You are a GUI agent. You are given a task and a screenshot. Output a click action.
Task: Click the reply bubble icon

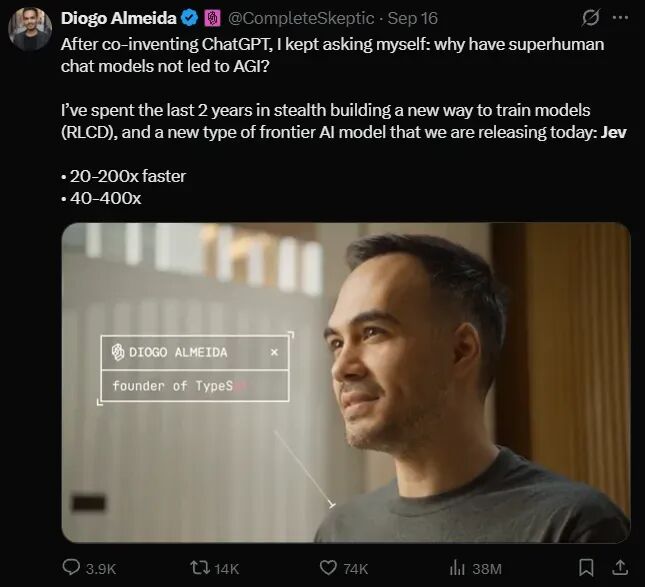71,567
